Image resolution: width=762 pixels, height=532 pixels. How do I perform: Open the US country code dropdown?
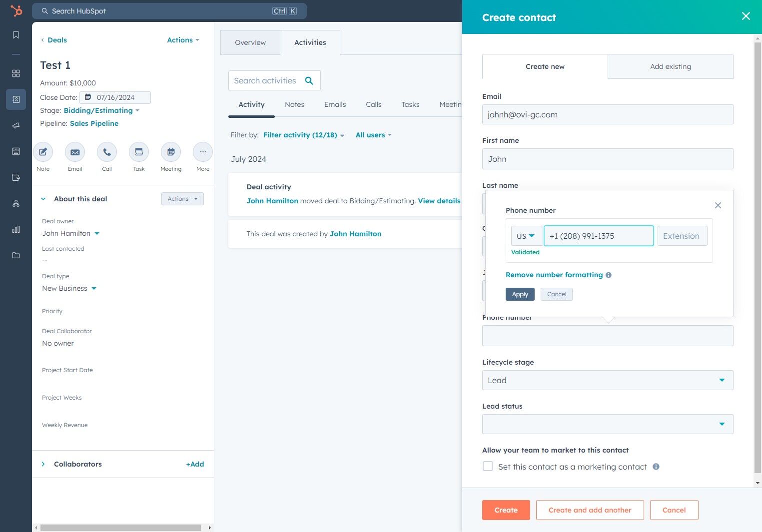click(527, 236)
